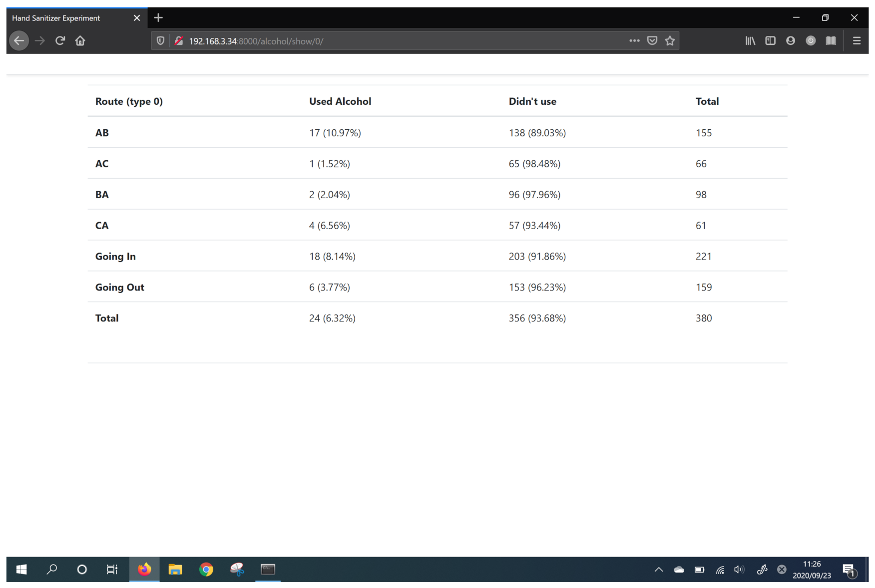Save this page to Pocket

(652, 40)
